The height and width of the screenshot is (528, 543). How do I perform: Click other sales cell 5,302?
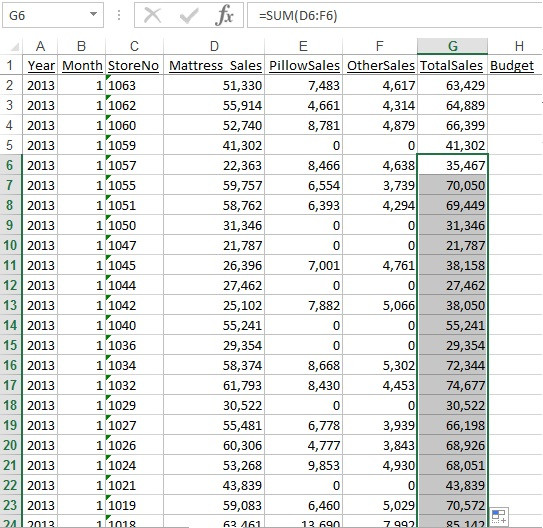pos(380,365)
